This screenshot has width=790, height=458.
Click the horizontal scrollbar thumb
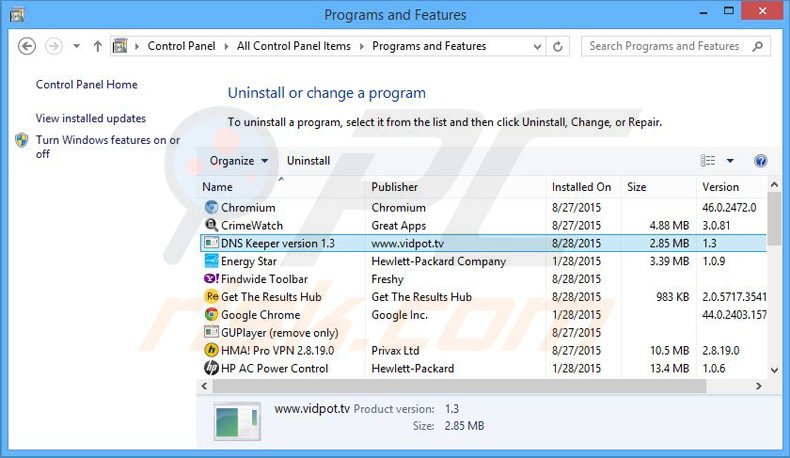(x=459, y=386)
